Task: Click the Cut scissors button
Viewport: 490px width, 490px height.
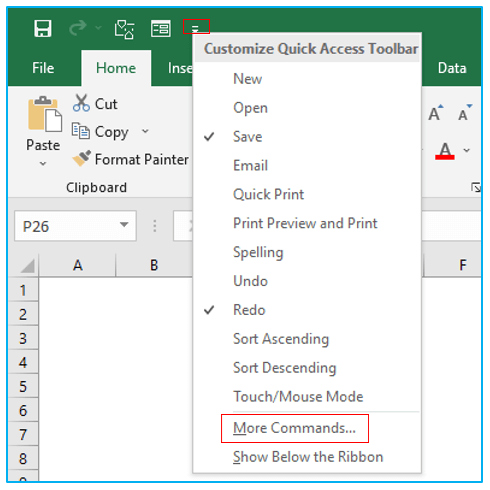Action: pyautogui.click(x=95, y=104)
